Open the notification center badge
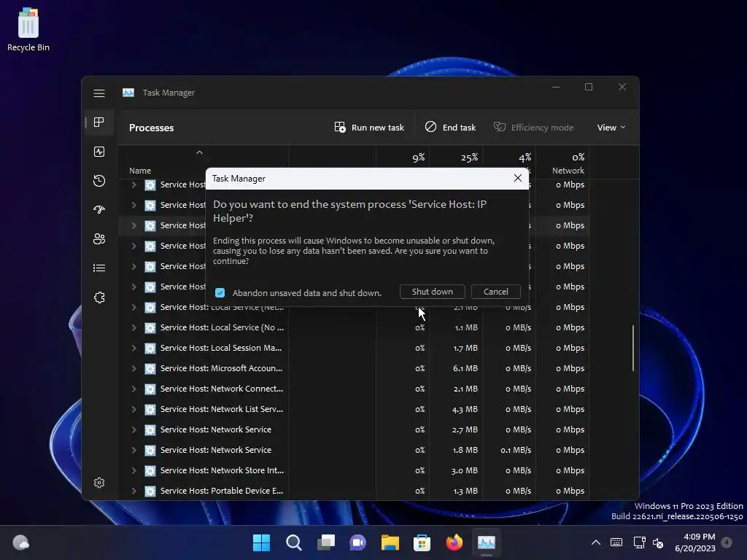 click(727, 542)
